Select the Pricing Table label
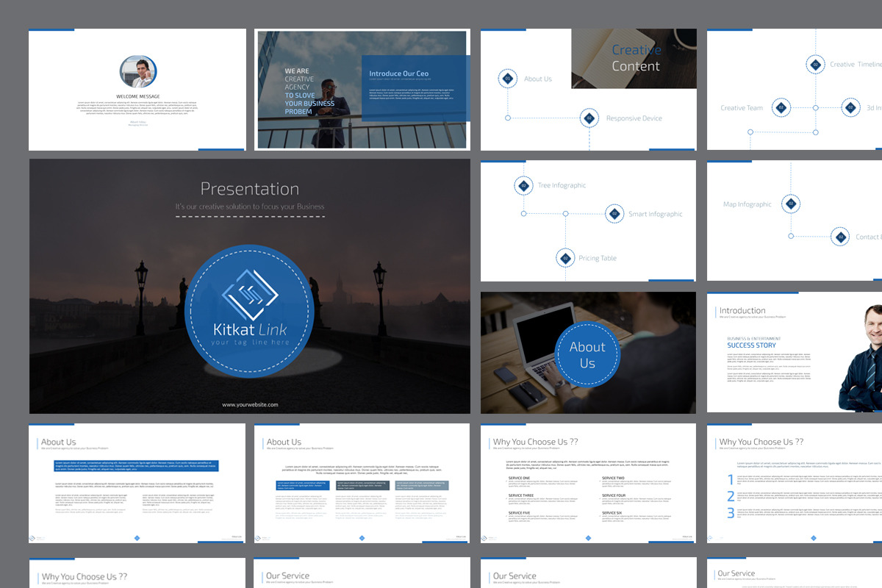The height and width of the screenshot is (588, 882). pos(598,258)
